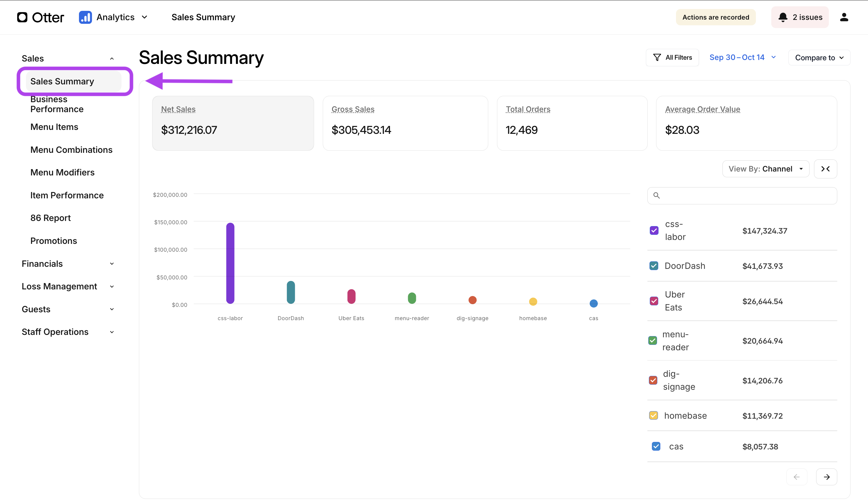Toggle the homebase channel checkbox

pyautogui.click(x=653, y=415)
